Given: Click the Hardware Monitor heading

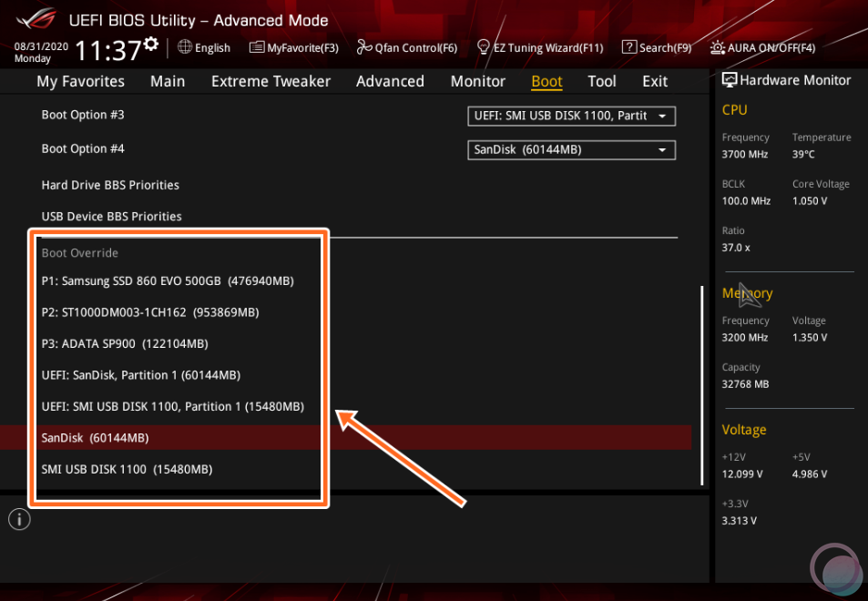Looking at the screenshot, I should click(x=795, y=80).
